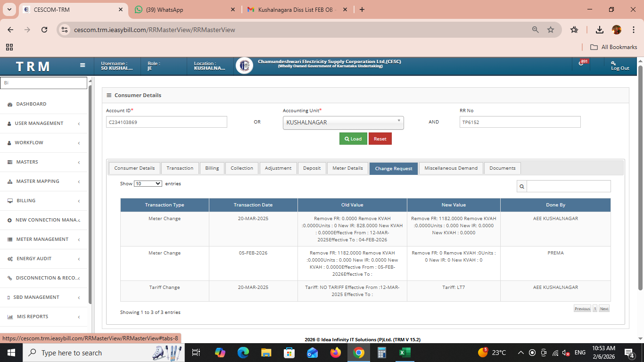Screen dimensions: 644x362
Task: Expand the User Management sidebar menu
Action: tap(43, 123)
